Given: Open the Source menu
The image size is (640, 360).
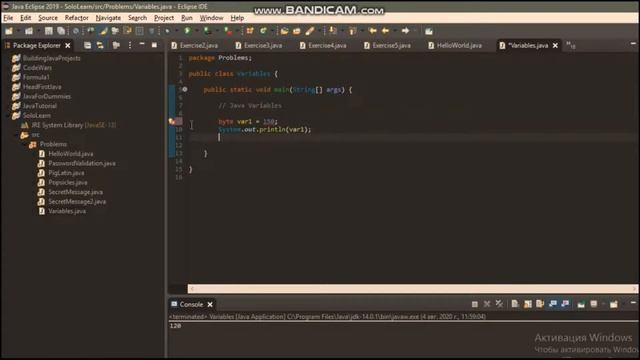Looking at the screenshot, I should point(48,18).
